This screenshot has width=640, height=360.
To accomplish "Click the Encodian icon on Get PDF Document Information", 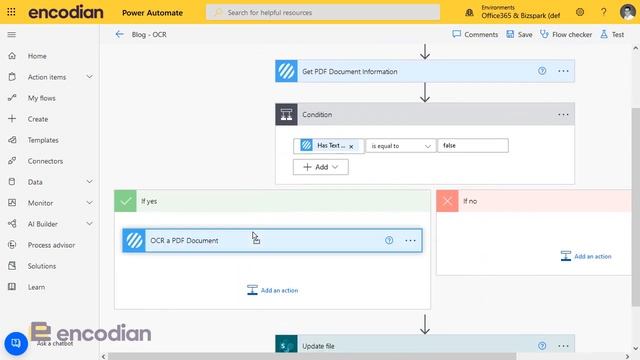I will [286, 71].
